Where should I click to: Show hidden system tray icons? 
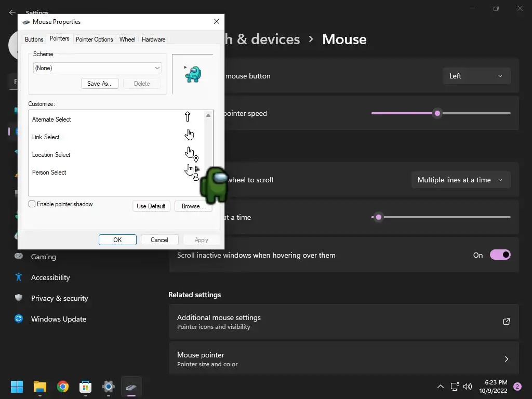[441, 387]
